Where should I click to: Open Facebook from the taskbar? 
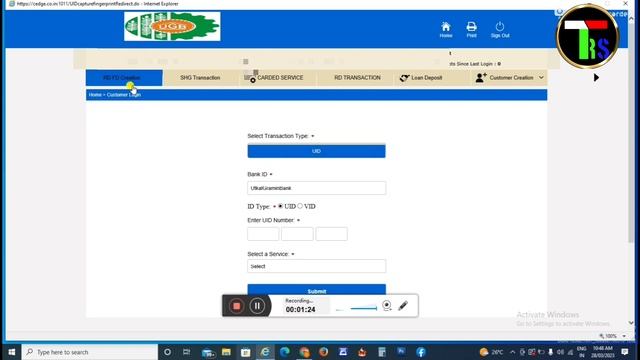421,352
